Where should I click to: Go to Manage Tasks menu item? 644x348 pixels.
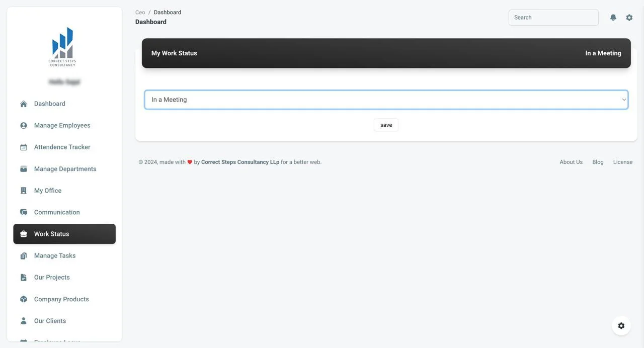point(55,255)
